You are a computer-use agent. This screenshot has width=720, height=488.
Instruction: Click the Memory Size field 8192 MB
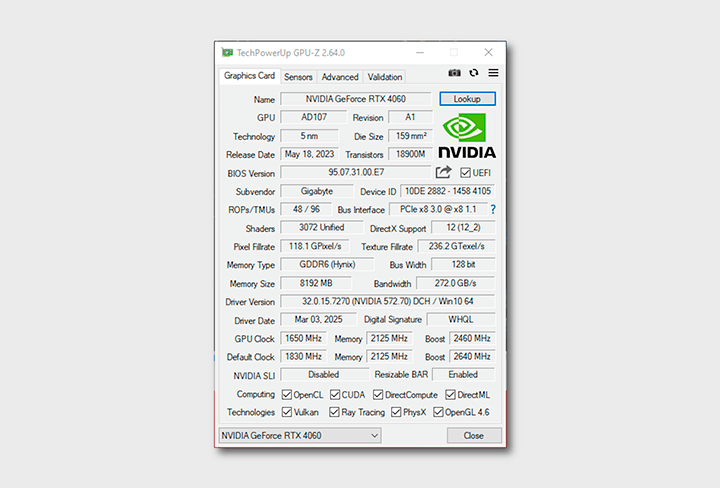point(316,283)
